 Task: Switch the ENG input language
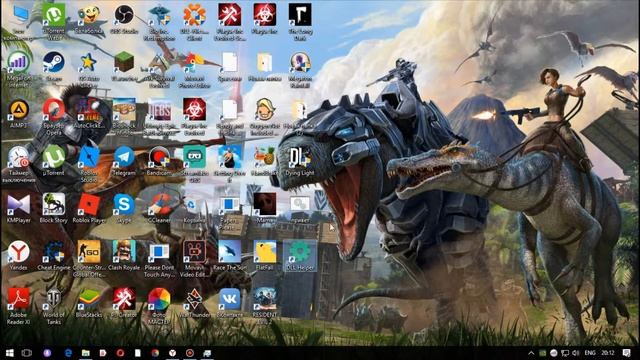click(x=590, y=353)
